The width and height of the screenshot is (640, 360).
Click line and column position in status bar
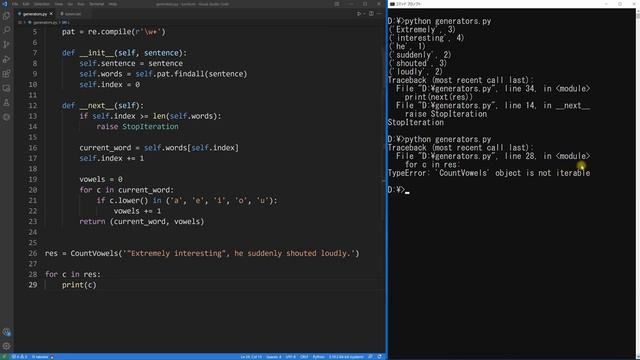[x=251, y=357]
